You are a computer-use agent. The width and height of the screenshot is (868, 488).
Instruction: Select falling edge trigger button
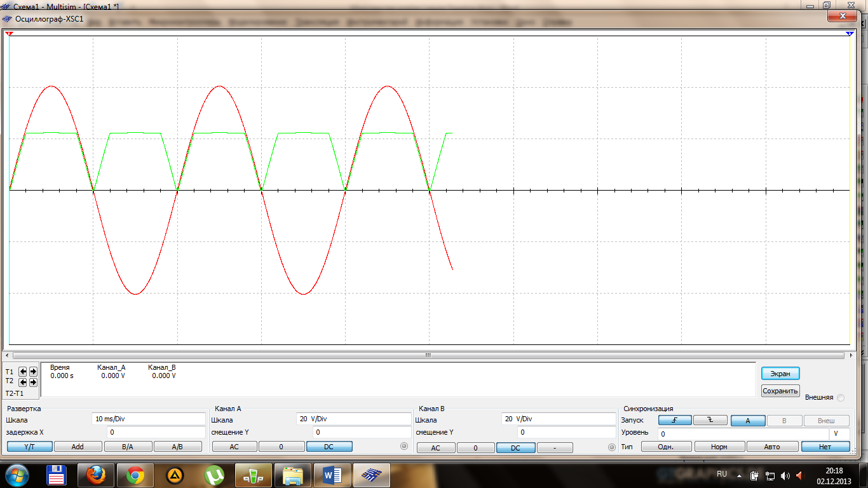(x=710, y=420)
